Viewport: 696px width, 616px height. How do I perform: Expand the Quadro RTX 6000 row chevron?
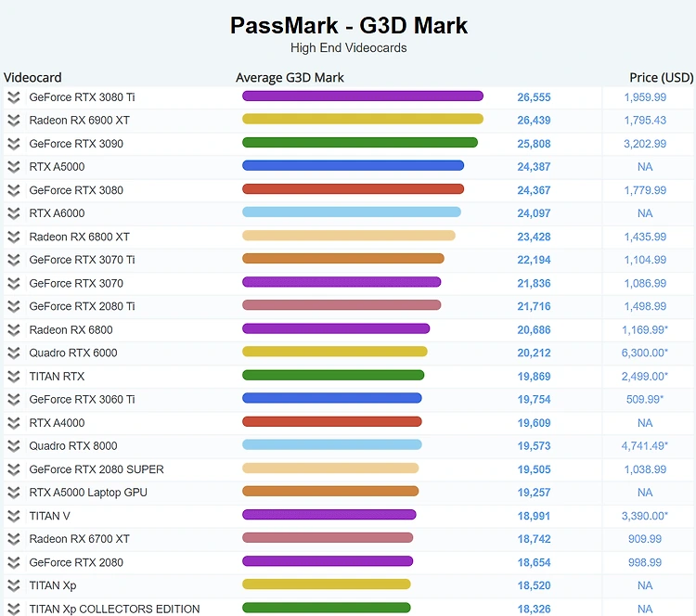(x=14, y=353)
